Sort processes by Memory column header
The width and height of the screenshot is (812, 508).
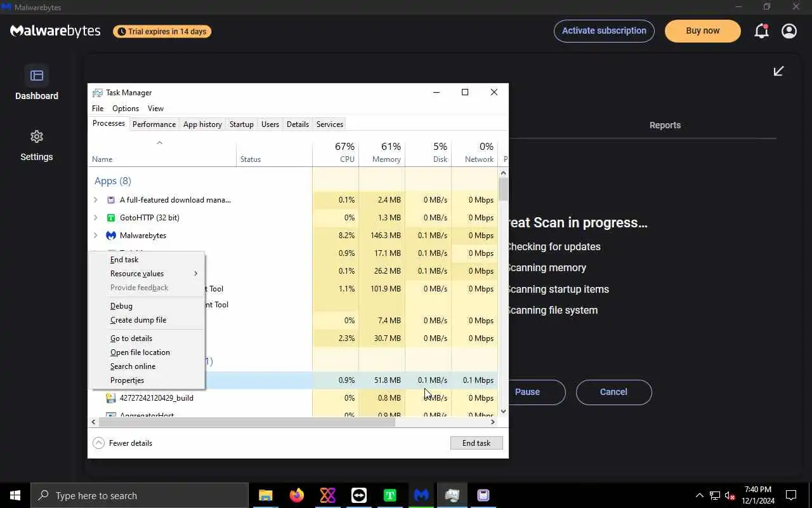click(382, 152)
